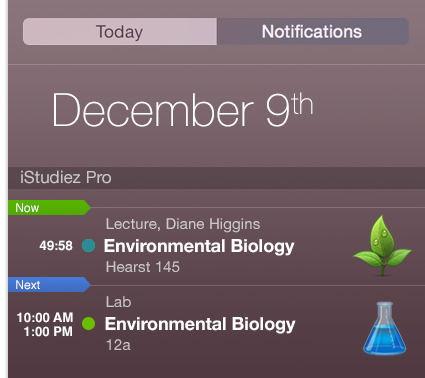Select the 12a room label

118,345
